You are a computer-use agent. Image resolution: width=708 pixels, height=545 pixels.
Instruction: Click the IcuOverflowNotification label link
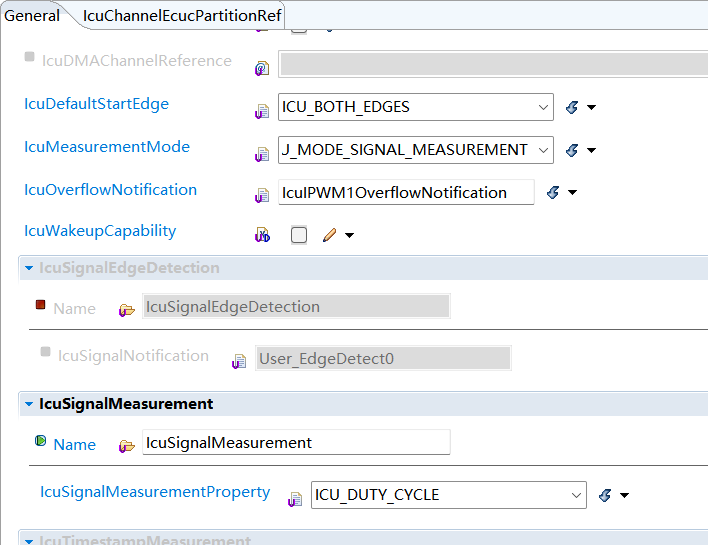pyautogui.click(x=110, y=190)
